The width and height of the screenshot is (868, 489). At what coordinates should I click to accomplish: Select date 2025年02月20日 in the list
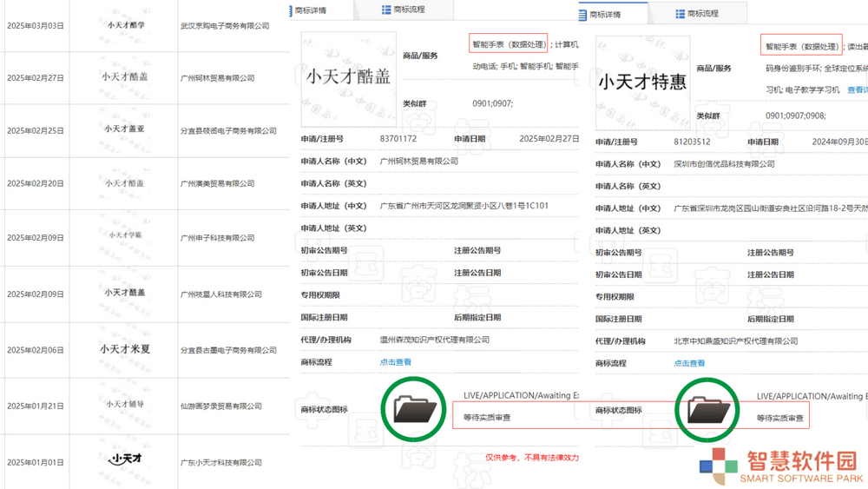[x=36, y=183]
